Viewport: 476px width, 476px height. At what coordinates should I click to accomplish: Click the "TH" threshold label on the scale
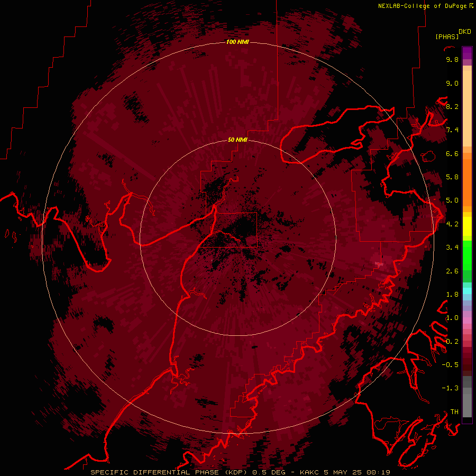[454, 411]
